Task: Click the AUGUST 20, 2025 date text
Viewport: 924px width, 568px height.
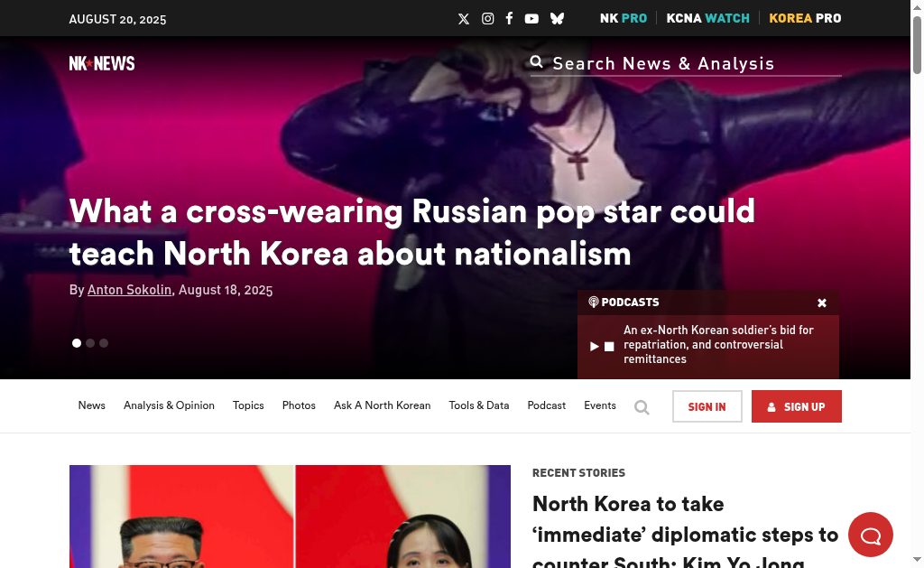Action: (117, 20)
